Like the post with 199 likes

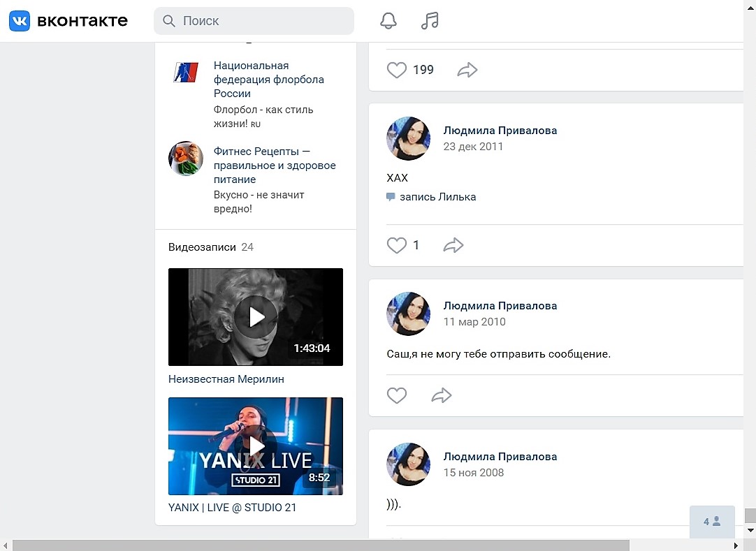[397, 70]
